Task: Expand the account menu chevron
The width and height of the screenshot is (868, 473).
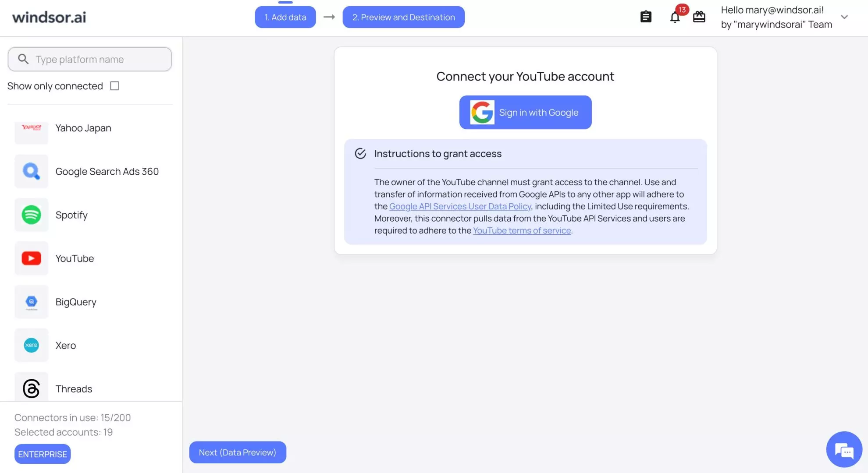Action: [x=845, y=17]
